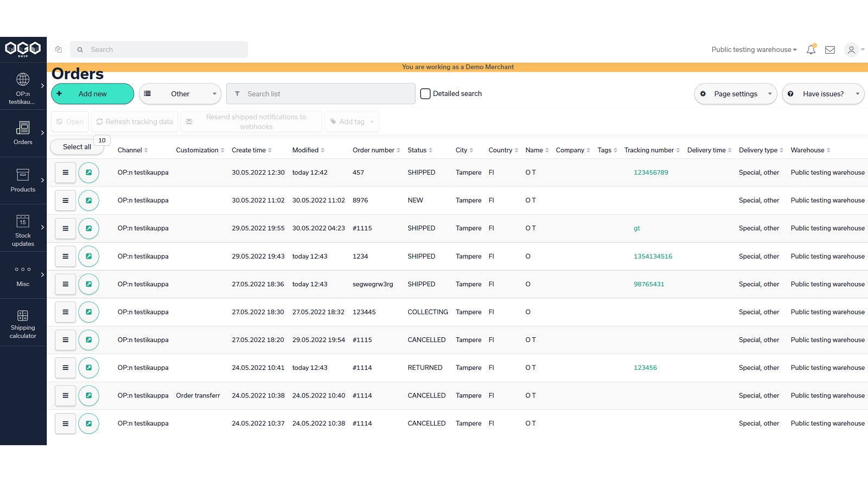
Task: Click the Add new button
Action: coord(92,93)
